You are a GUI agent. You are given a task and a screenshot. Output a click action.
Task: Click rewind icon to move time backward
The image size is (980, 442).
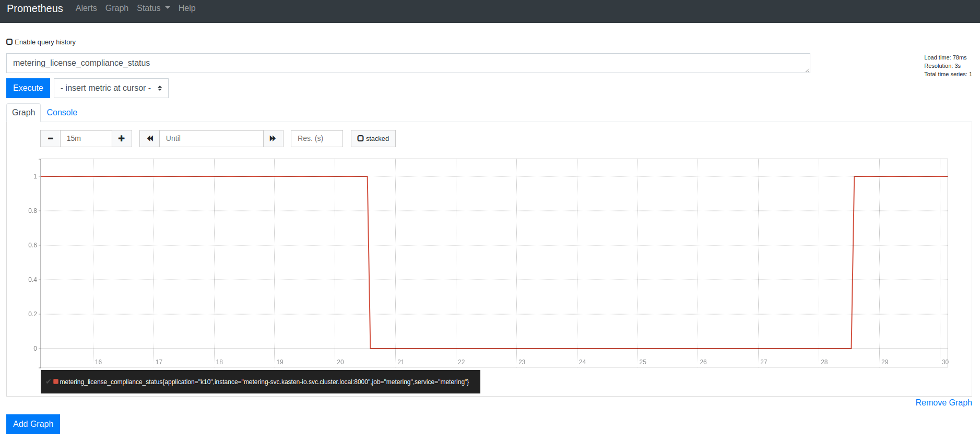coord(149,138)
